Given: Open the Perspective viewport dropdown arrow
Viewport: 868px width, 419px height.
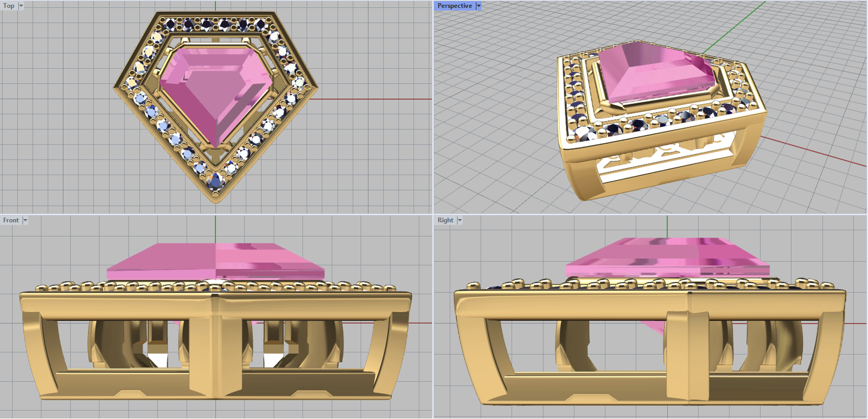Looking at the screenshot, I should click(478, 6).
